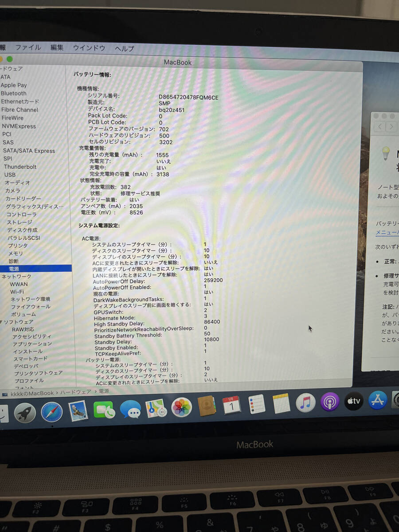399x532 pixels.
Task: Click the AutoPowerOff Delay value 259200
Action: click(x=213, y=281)
